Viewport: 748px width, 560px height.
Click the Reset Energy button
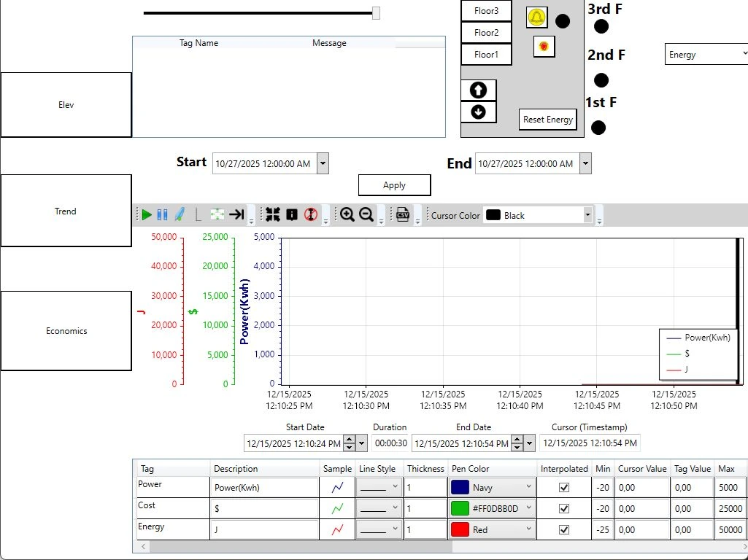pos(547,120)
